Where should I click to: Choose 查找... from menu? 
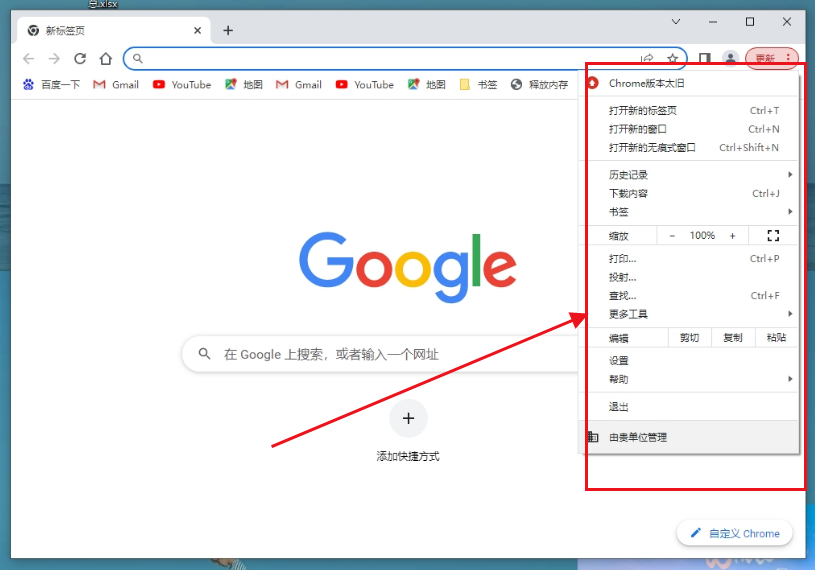(x=688, y=296)
